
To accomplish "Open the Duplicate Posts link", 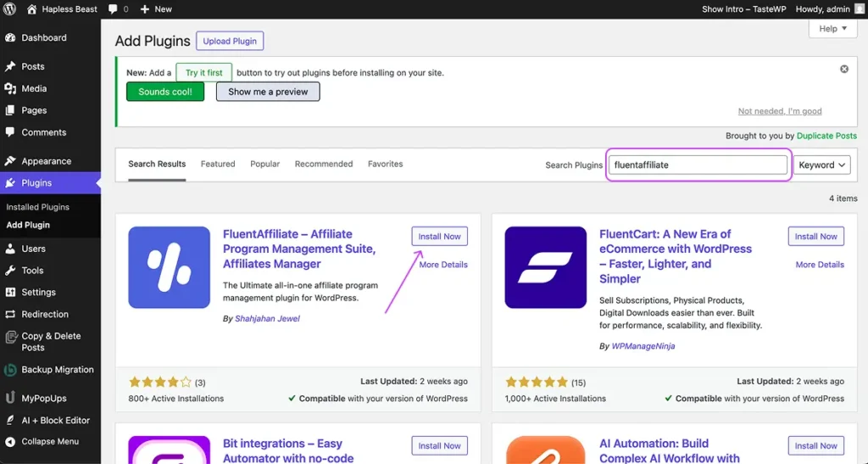I will (826, 136).
